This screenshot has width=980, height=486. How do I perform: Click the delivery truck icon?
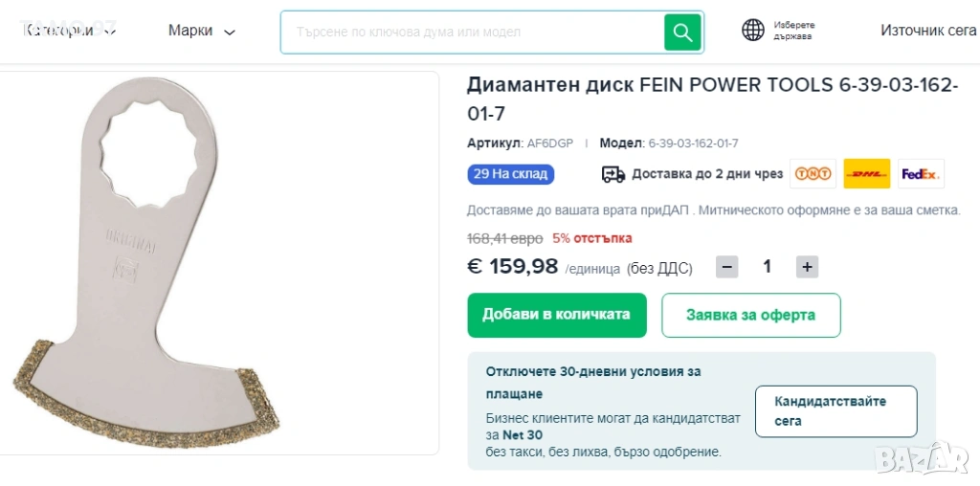coord(613,174)
